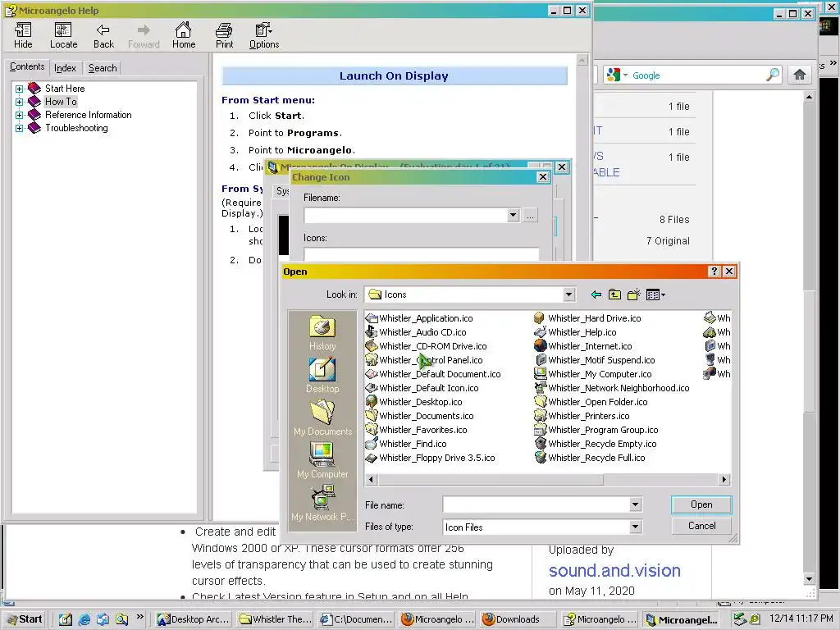This screenshot has width=840, height=630.
Task: Switch to the Index tab
Action: (65, 68)
